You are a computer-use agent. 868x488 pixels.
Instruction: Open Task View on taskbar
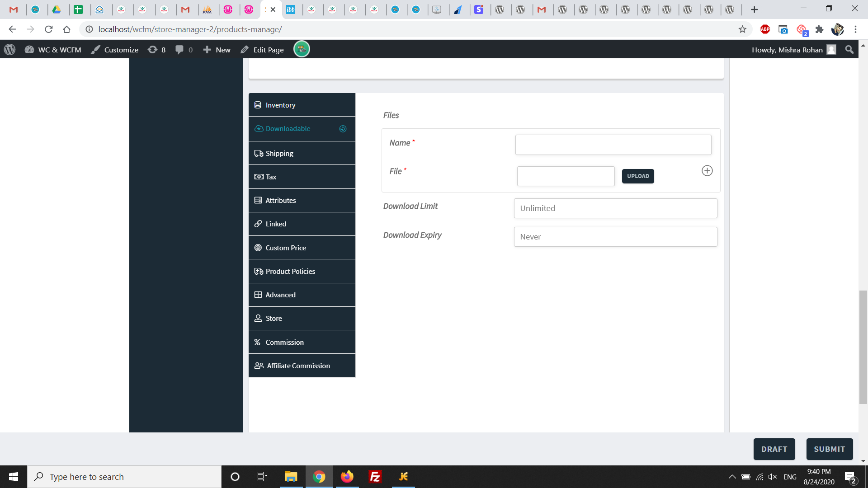[262, 477]
